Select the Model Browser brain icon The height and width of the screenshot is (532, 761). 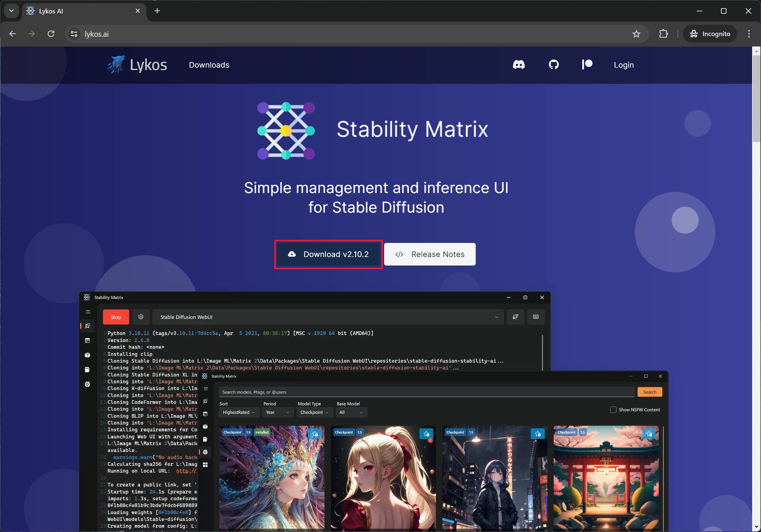(87, 384)
